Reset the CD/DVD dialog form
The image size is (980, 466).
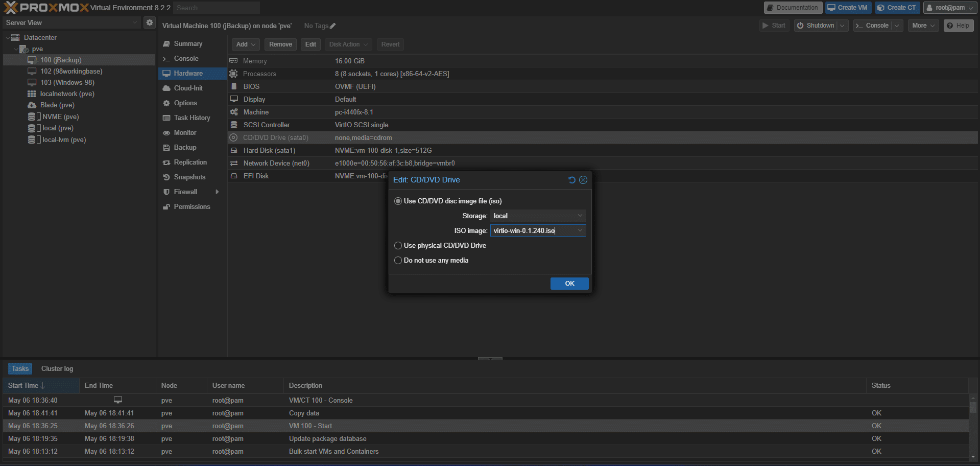point(572,180)
